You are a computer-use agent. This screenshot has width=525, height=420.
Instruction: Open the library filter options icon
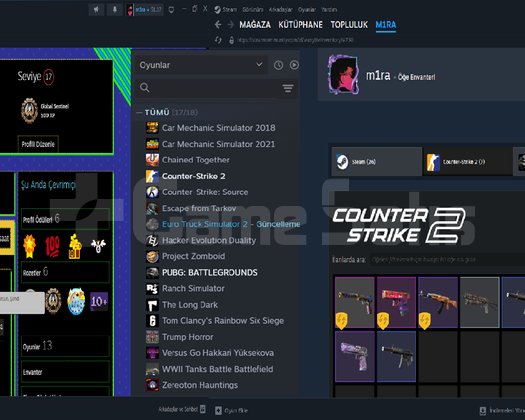pyautogui.click(x=288, y=88)
